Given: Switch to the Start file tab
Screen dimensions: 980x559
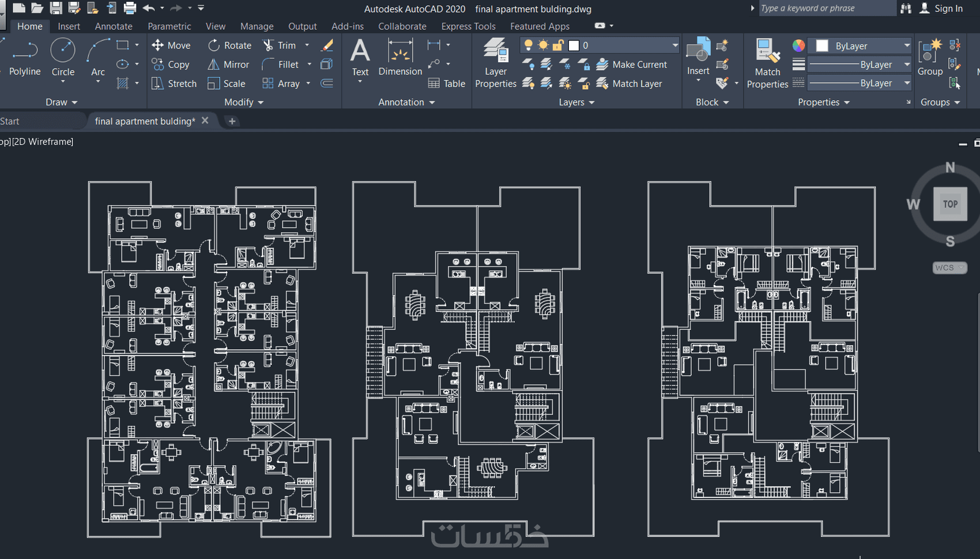Looking at the screenshot, I should 10,121.
